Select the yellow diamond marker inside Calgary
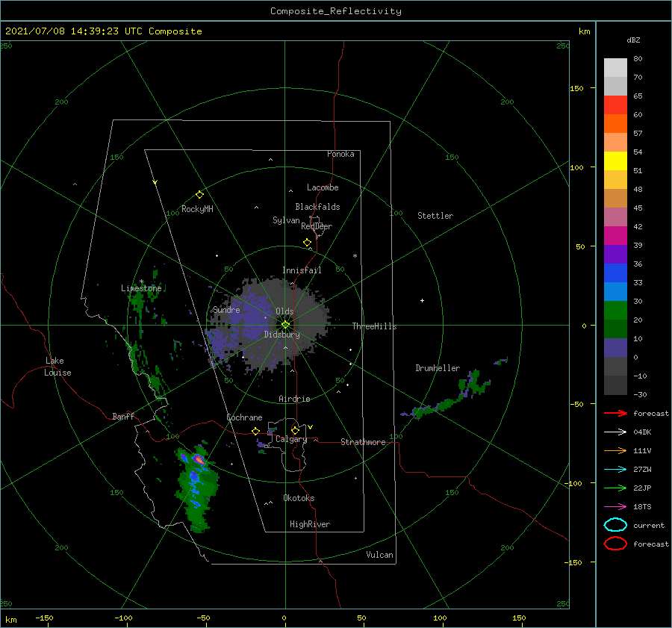The image size is (672, 628). (295, 430)
